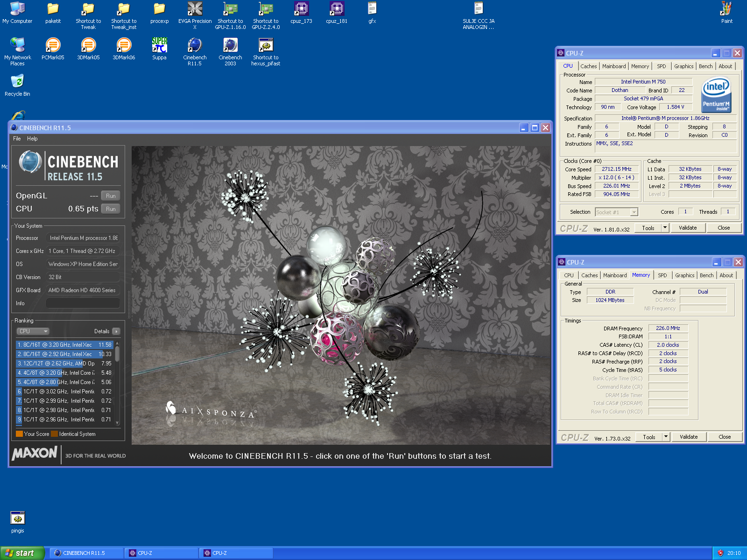
Task: Open the My Computer desktop icon
Action: [17, 13]
